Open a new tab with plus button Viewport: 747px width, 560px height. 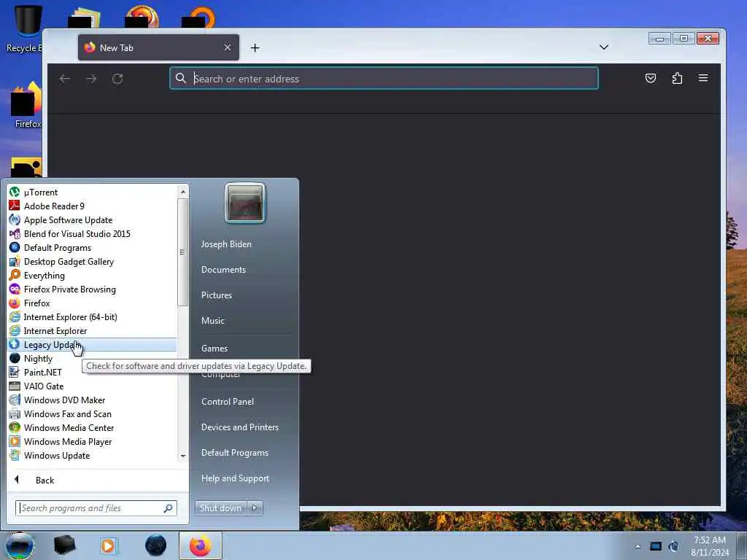(x=255, y=47)
